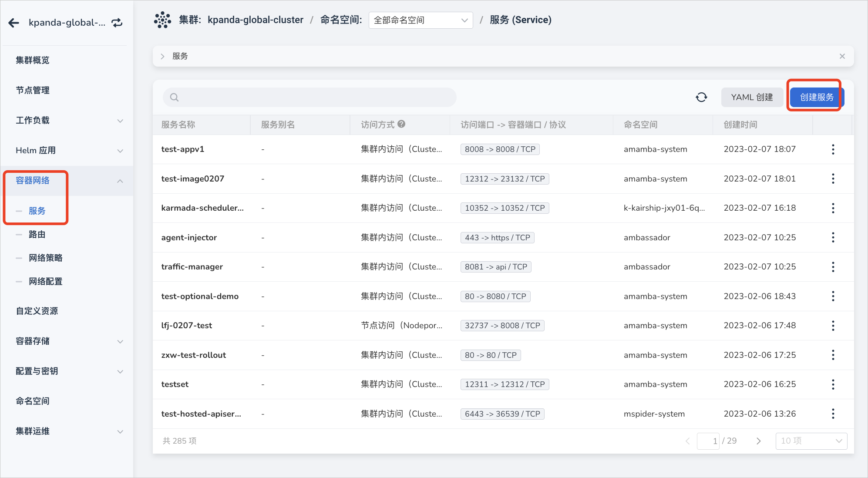
Task: Click the help icon next to 访问方式
Action: point(401,124)
